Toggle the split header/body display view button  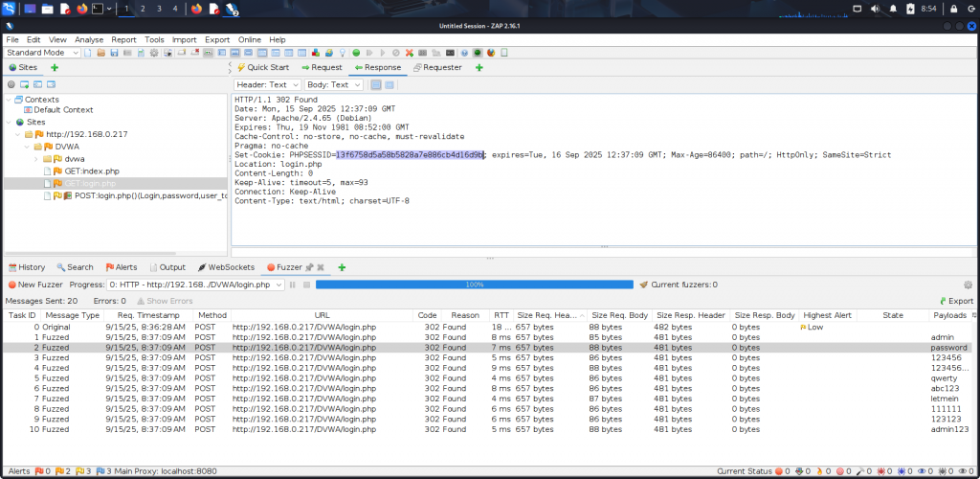(x=389, y=84)
